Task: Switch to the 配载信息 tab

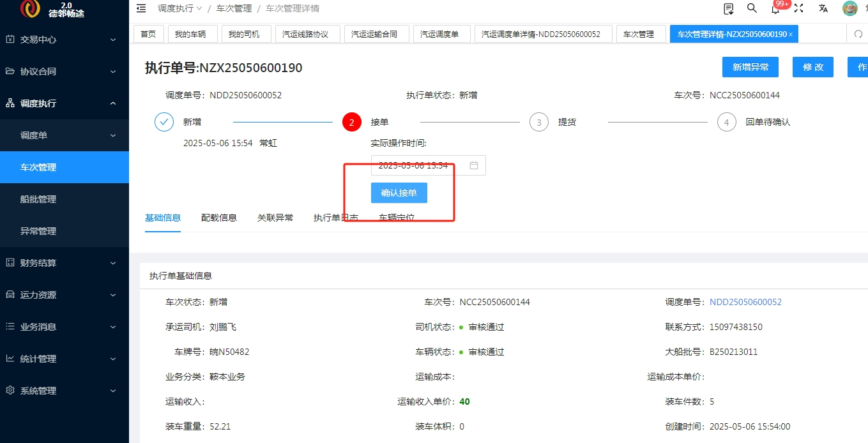Action: (x=219, y=218)
